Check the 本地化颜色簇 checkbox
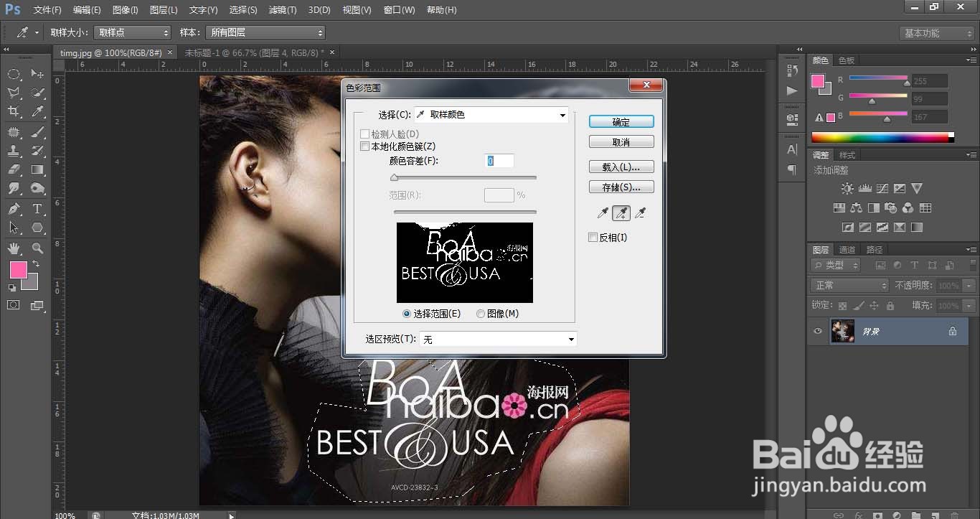The image size is (980, 519). click(x=365, y=146)
